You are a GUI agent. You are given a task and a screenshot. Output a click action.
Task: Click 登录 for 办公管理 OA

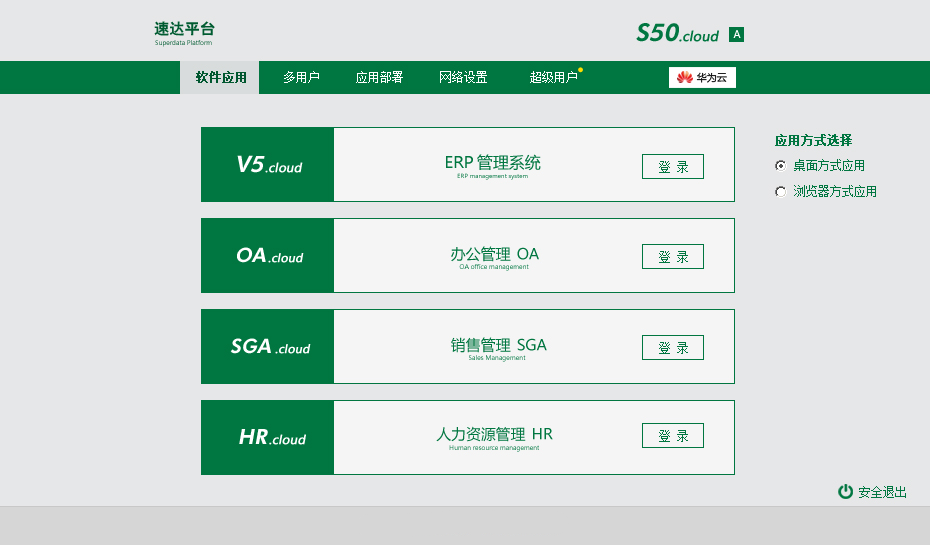673,257
